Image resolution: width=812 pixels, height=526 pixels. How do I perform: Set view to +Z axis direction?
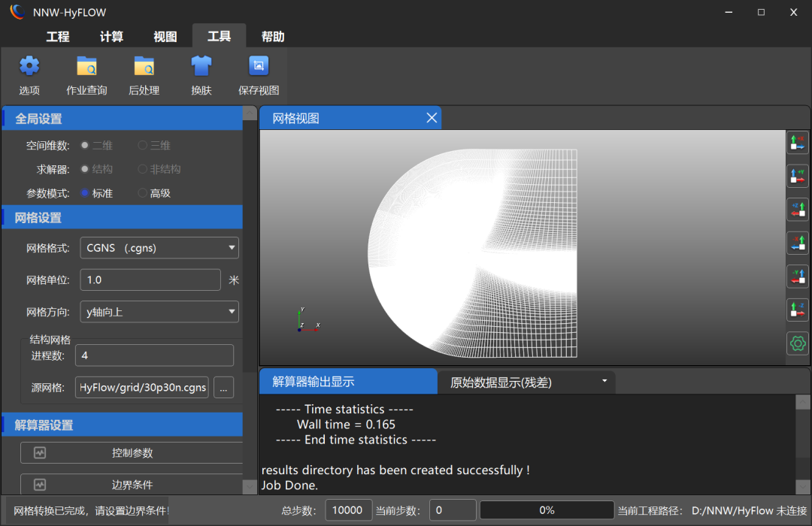(x=797, y=210)
